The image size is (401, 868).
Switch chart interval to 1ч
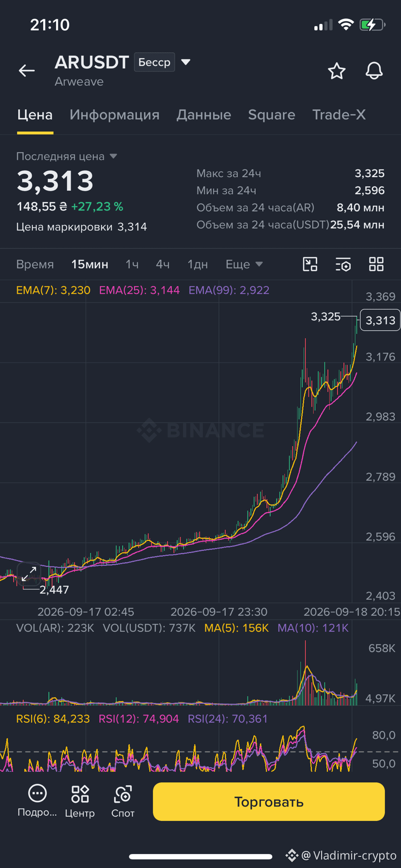[x=132, y=264]
